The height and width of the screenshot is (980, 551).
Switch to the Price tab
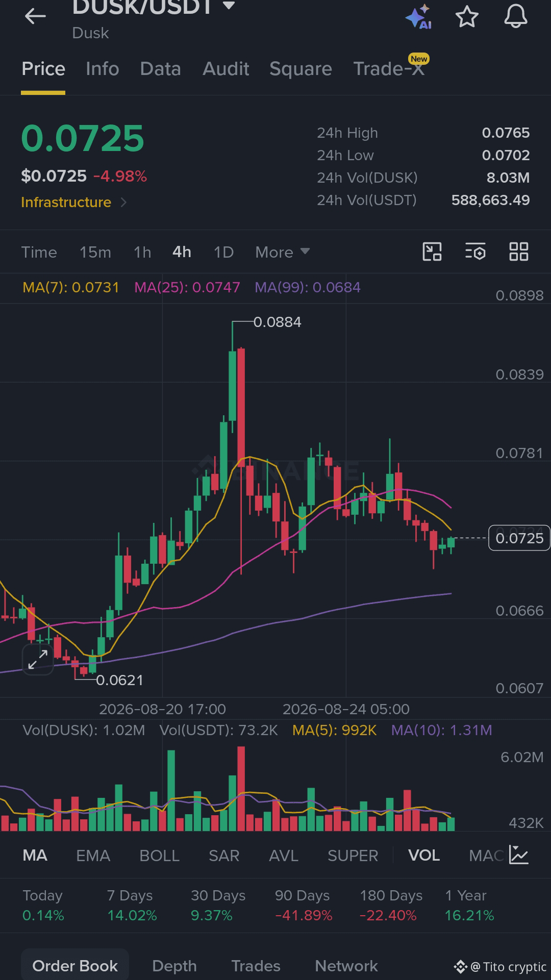43,68
